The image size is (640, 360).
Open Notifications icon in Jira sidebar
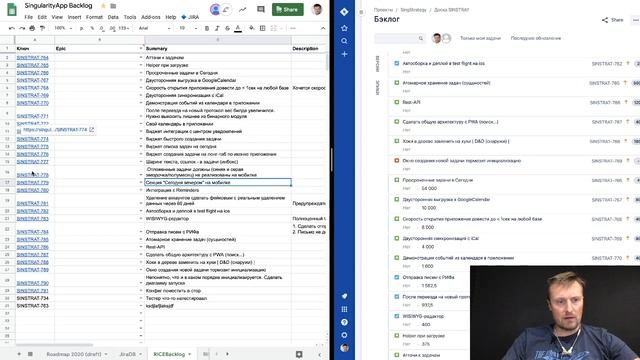click(x=344, y=296)
